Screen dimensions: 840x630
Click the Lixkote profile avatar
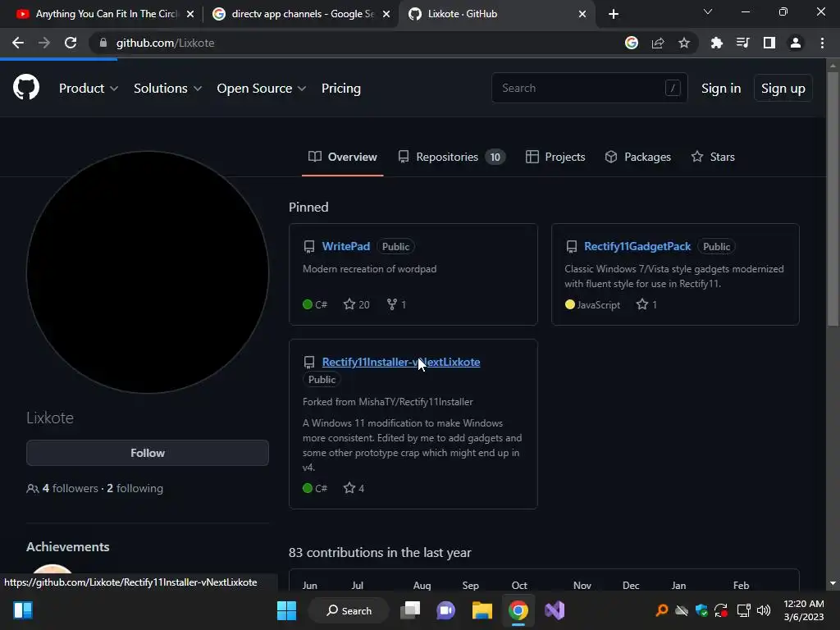[x=148, y=272]
